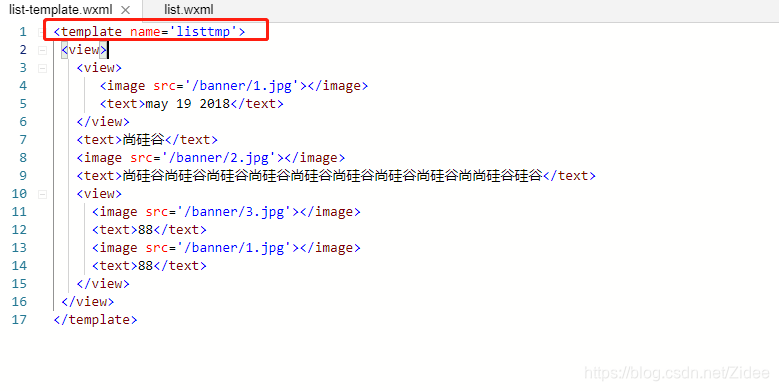Image resolution: width=779 pixels, height=391 pixels.
Task: Click the <view> tag on line 2
Action: 84,50
